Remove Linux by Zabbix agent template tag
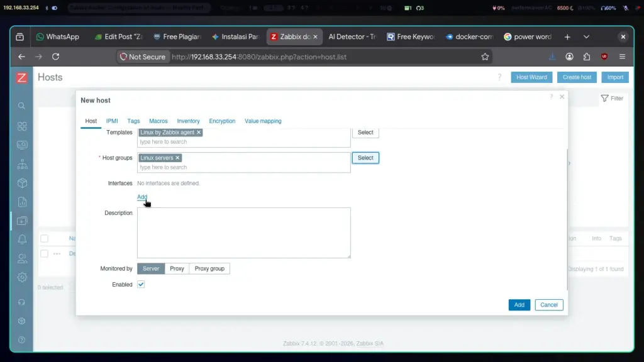Screen dimensions: 644x362 tap(199, 132)
